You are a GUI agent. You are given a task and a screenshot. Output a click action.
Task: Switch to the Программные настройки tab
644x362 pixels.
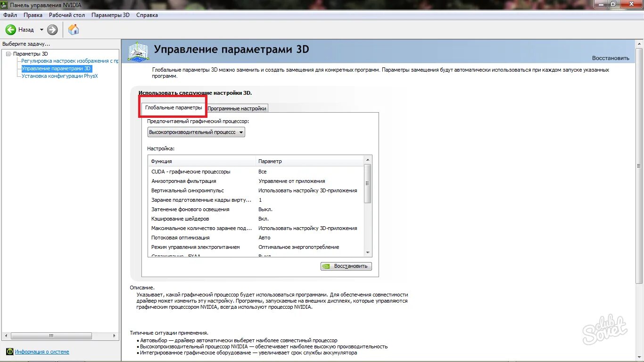pos(237,108)
